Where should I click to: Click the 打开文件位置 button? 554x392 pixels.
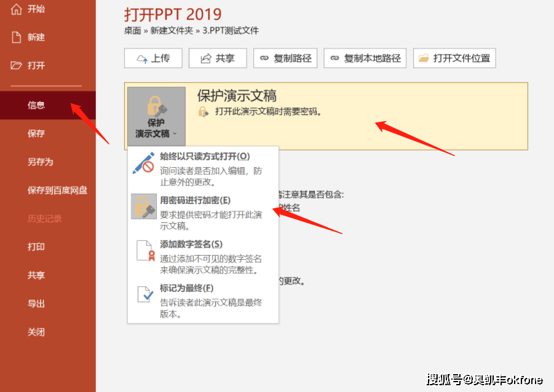454,58
